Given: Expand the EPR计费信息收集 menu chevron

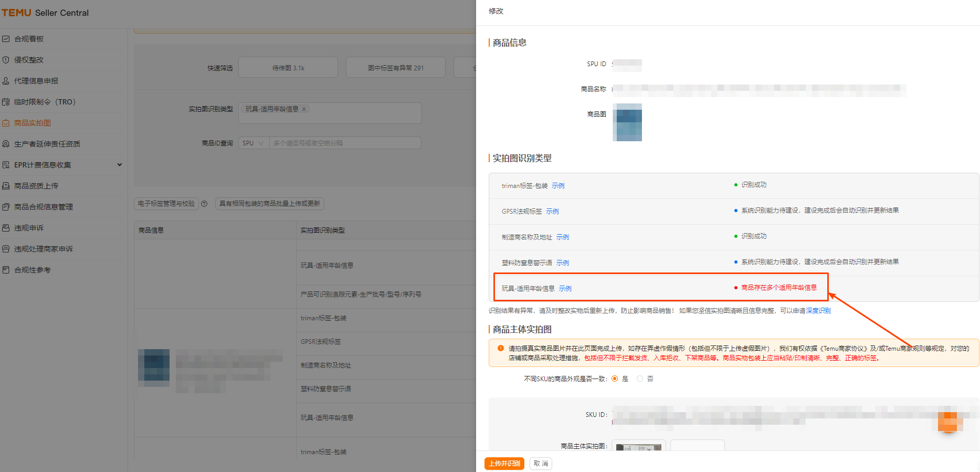Looking at the screenshot, I should [120, 165].
